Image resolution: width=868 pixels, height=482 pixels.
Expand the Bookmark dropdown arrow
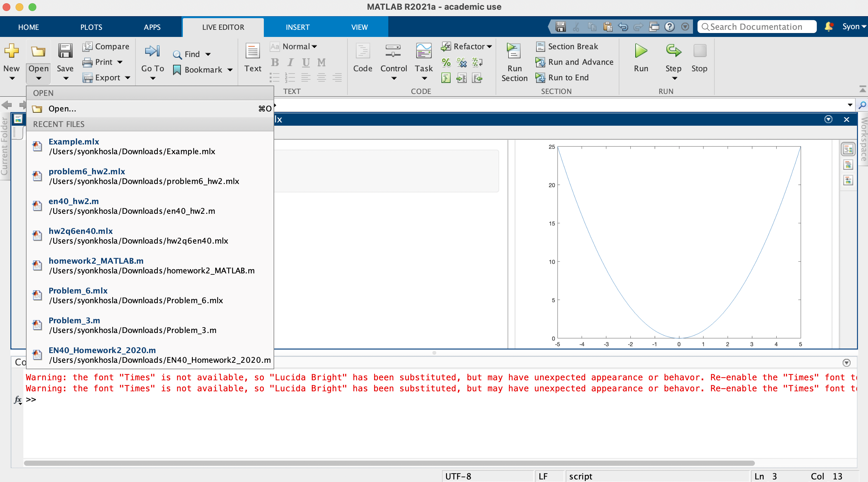pos(230,70)
